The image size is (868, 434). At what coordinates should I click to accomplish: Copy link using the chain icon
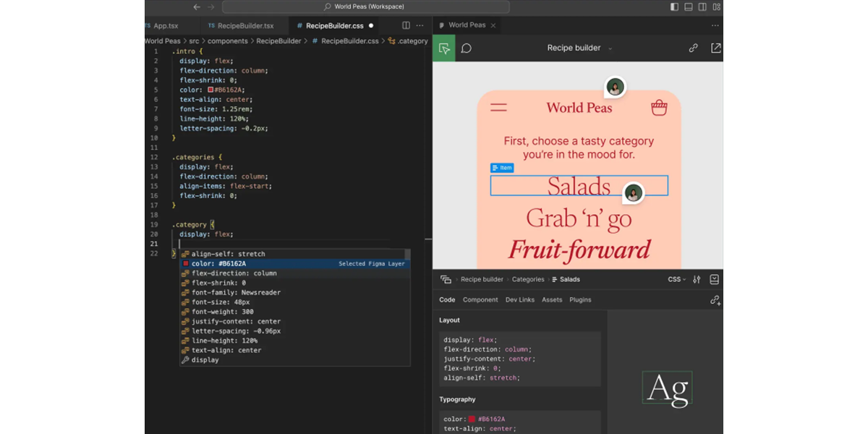pos(693,48)
